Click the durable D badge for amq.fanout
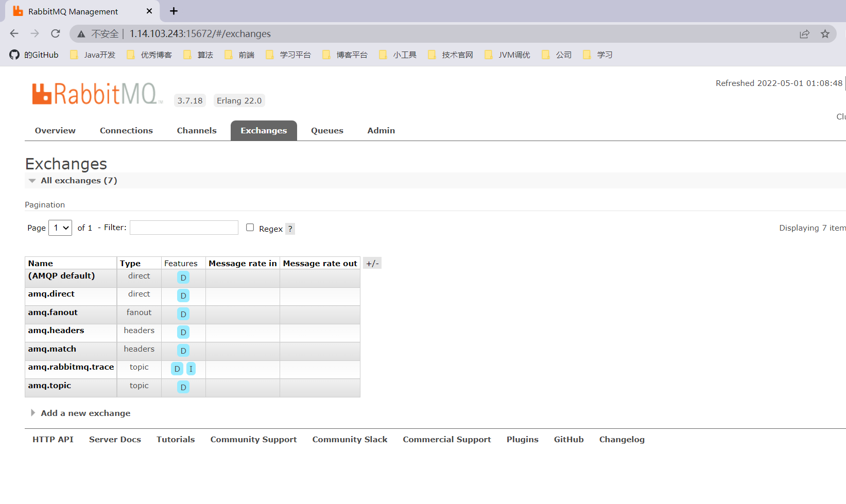The image size is (846, 504). [x=183, y=314]
